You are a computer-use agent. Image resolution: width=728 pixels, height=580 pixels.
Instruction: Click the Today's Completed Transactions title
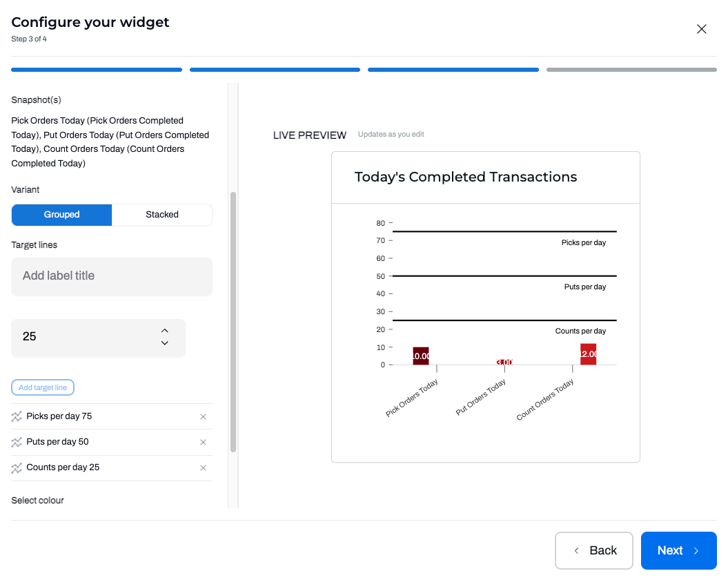click(x=466, y=177)
